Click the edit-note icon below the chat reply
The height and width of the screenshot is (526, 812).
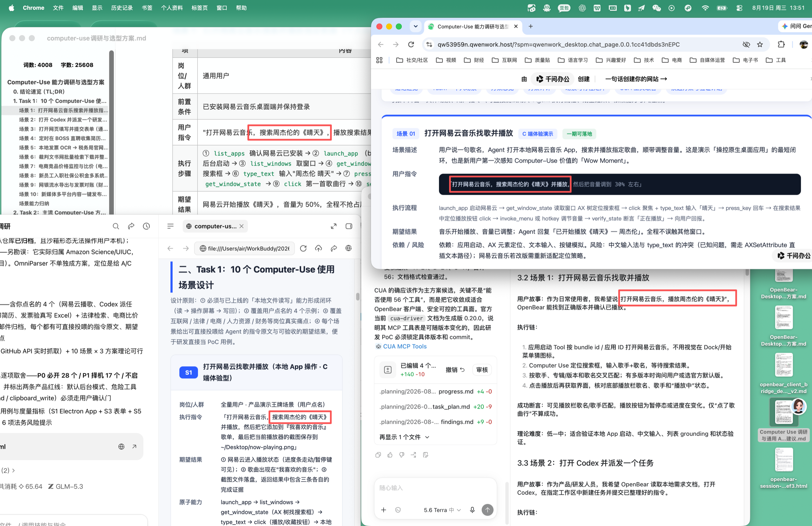426,455
